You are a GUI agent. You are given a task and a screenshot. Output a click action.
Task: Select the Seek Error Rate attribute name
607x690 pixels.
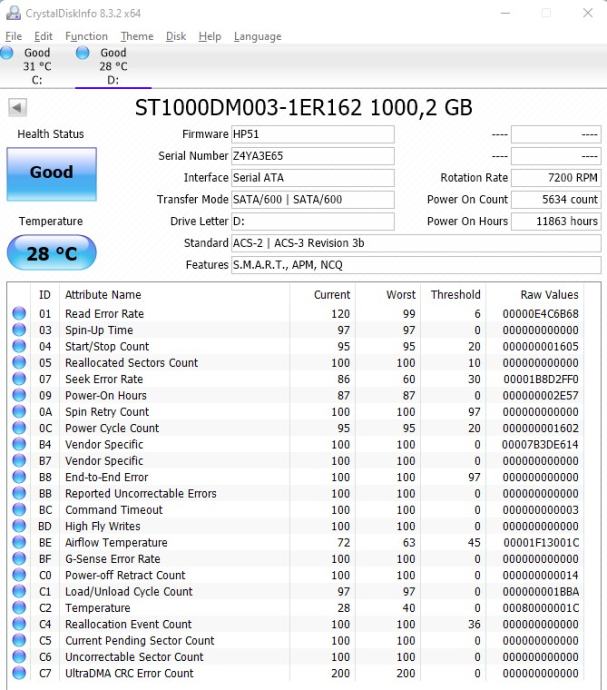104,379
